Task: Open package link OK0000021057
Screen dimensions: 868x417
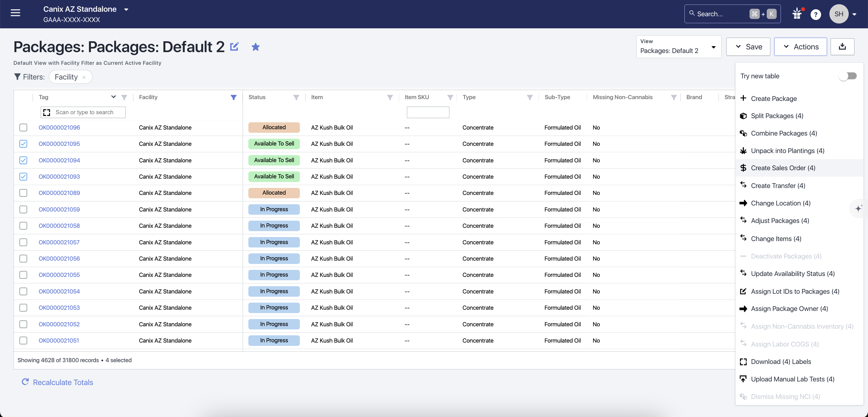Action: click(x=59, y=242)
